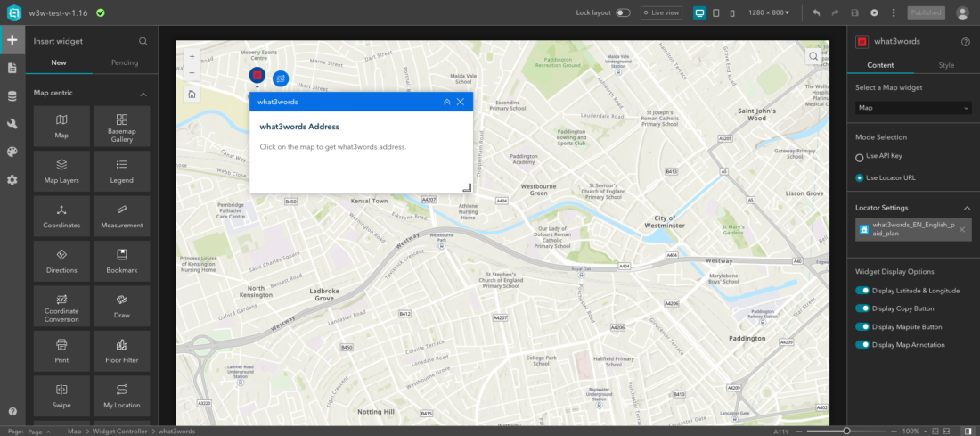
Task: Open the Utilities wrench panel
Action: click(12, 124)
